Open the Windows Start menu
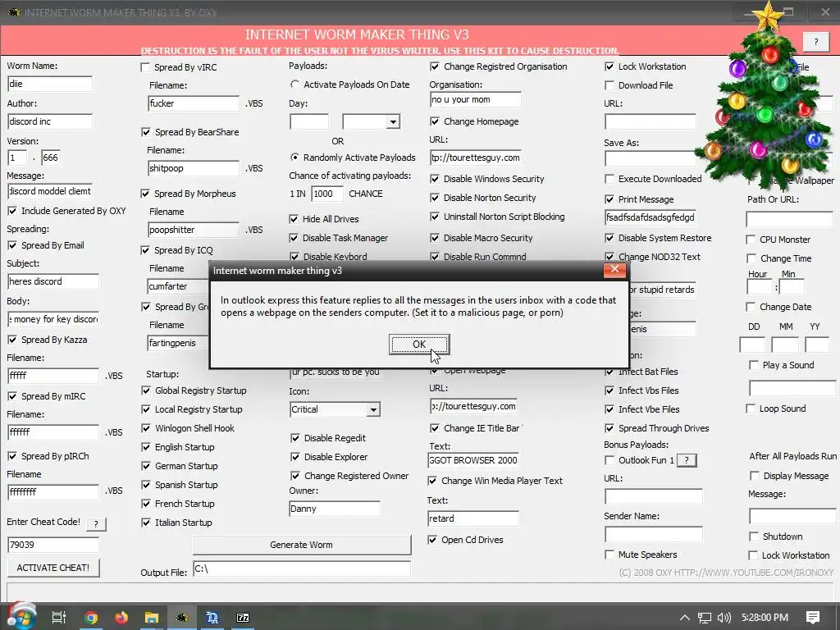This screenshot has width=840, height=630. tap(21, 617)
